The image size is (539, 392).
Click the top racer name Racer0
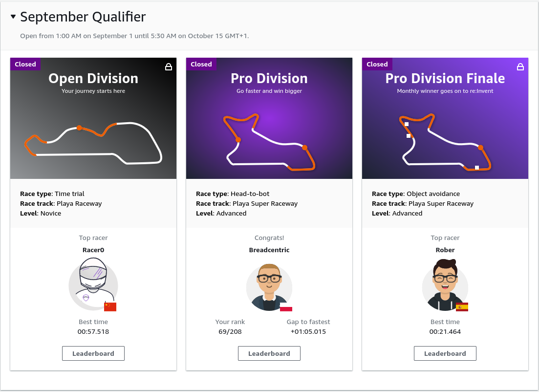coord(93,250)
